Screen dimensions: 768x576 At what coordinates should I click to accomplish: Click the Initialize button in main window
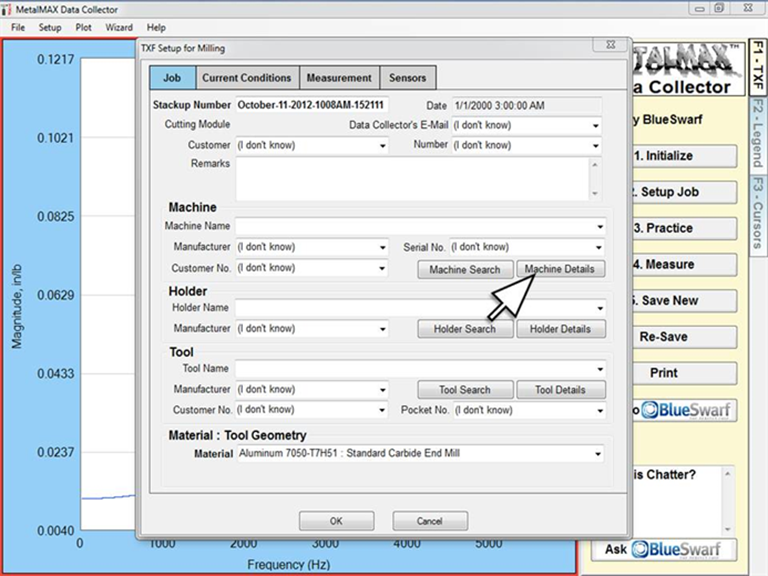tap(684, 156)
